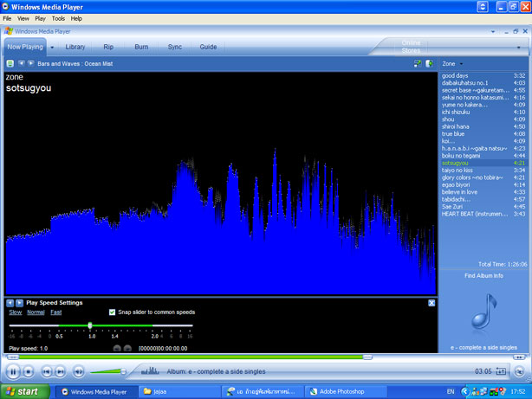The height and width of the screenshot is (399, 532).
Task: Switch to the Now Playing tab
Action: [25, 47]
